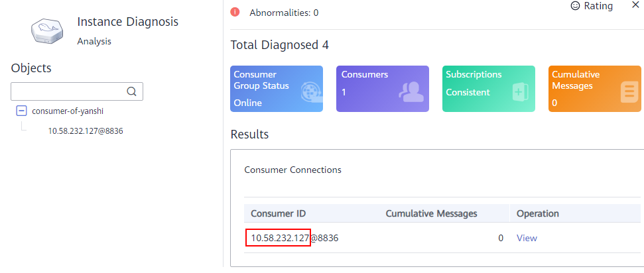Select 10.58.232.127@8836 in the Objects tree
The height and width of the screenshot is (273, 644).
click(x=86, y=131)
